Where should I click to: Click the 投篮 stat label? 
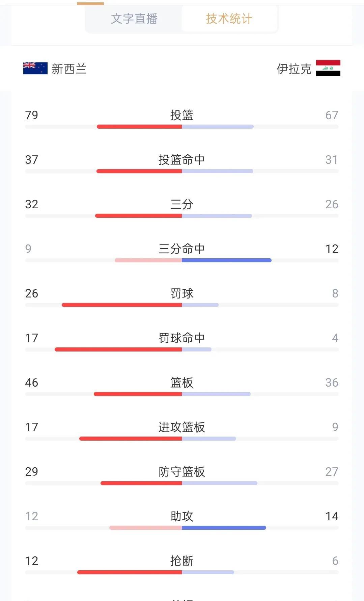pos(182,115)
